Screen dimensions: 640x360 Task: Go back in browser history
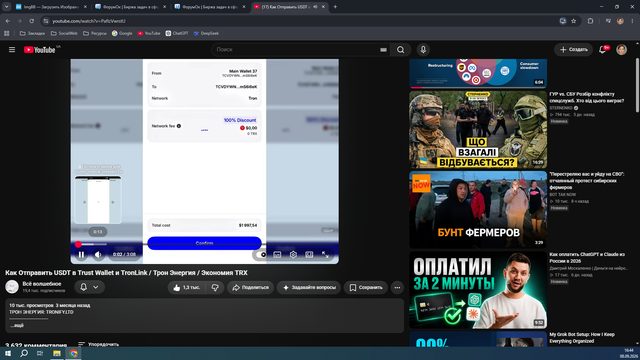tap(8, 21)
